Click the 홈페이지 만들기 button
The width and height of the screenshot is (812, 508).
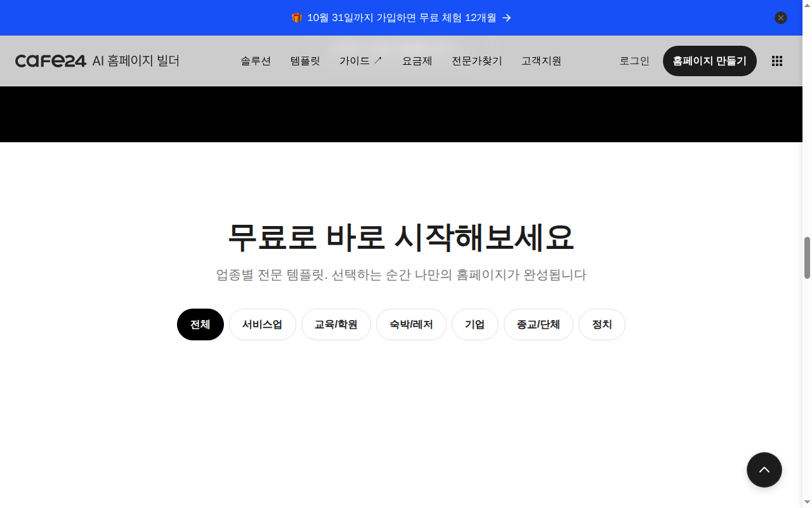point(710,61)
